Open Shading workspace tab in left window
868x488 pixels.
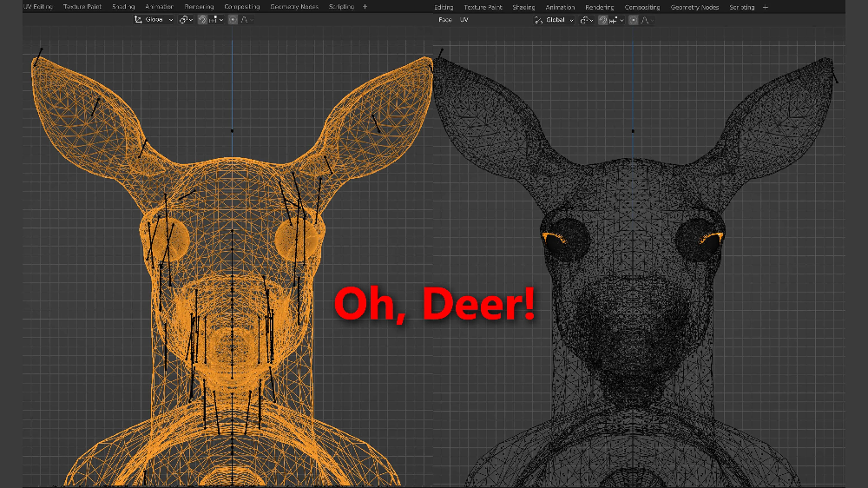point(123,7)
